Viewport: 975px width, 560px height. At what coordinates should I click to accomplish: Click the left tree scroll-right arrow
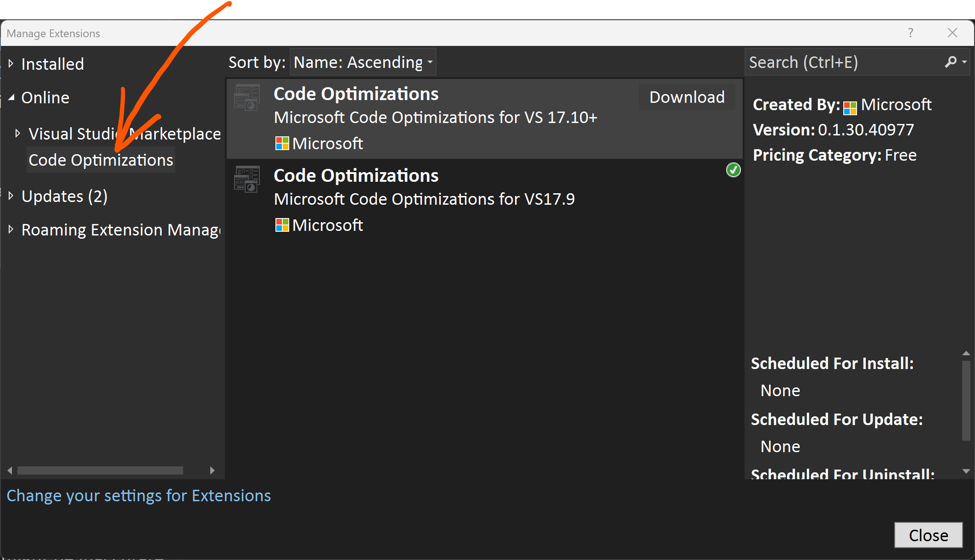click(212, 470)
